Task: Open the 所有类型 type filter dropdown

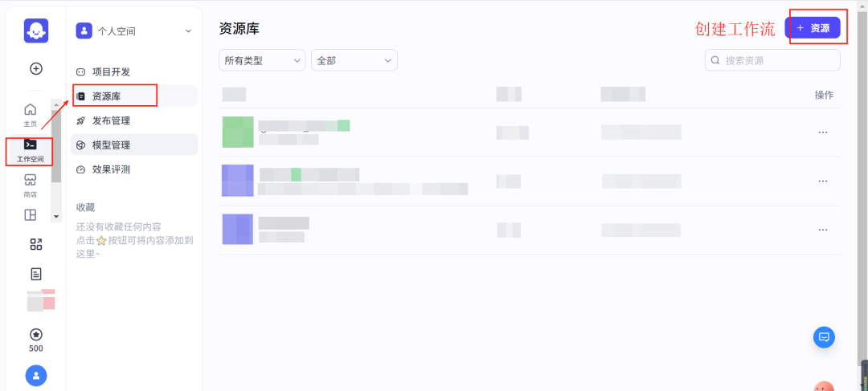Action: coord(262,60)
